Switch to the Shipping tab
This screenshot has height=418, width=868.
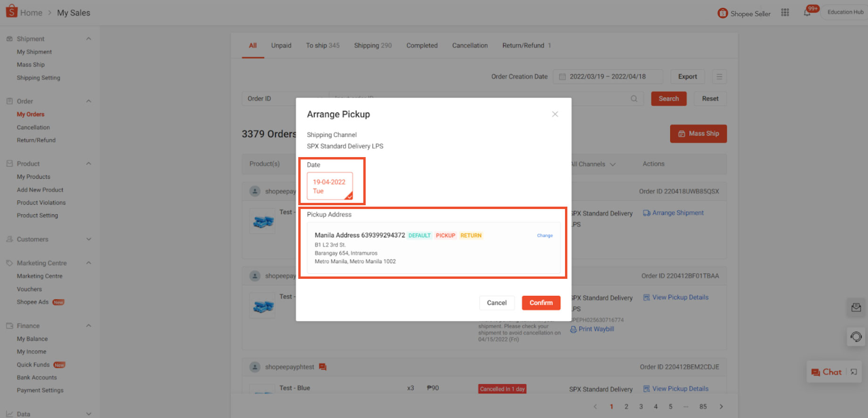pyautogui.click(x=373, y=45)
